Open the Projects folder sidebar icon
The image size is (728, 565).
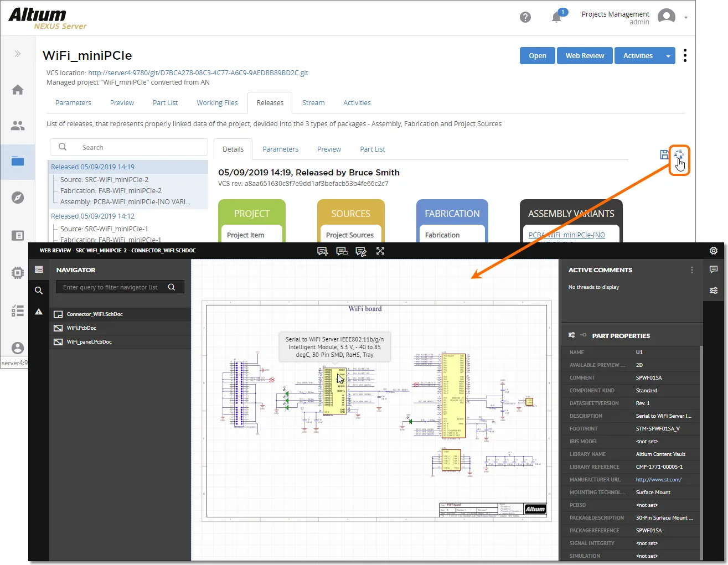pos(18,162)
